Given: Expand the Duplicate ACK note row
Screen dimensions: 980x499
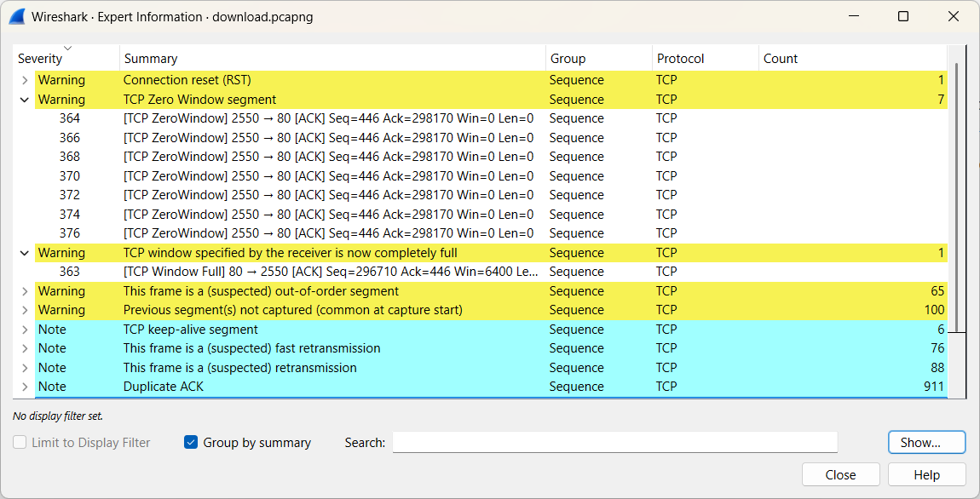Looking at the screenshot, I should pos(25,387).
